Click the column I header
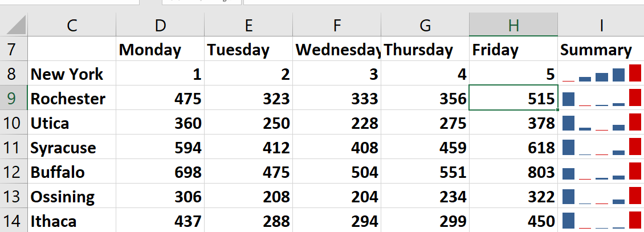Viewport: 644px width, 232px height. [601, 25]
